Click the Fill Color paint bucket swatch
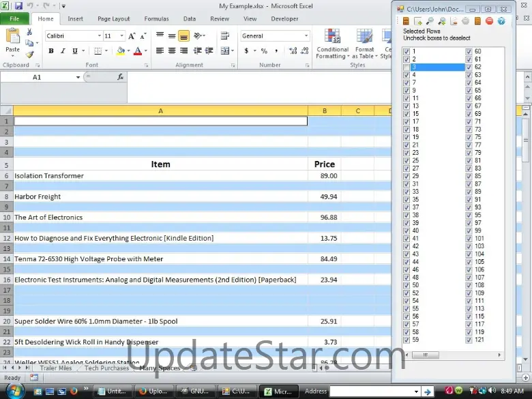The width and height of the screenshot is (532, 399). [120, 51]
